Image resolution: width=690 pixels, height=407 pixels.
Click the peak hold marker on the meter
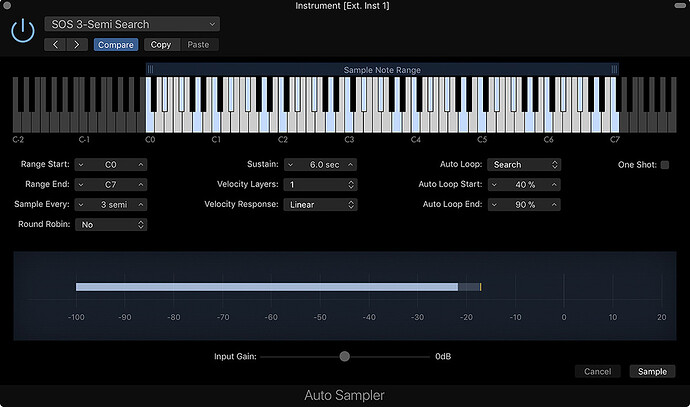point(480,287)
